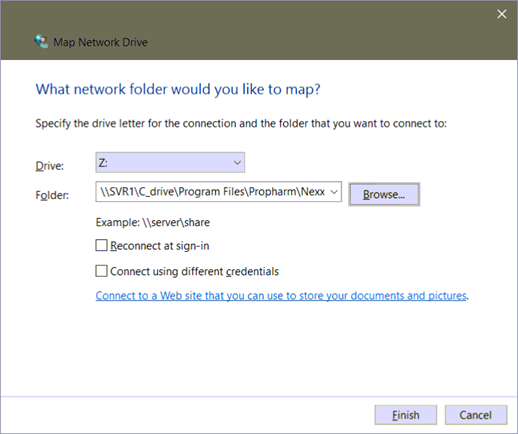
Task: Click the 'Folder:' field label
Action: 52,195
